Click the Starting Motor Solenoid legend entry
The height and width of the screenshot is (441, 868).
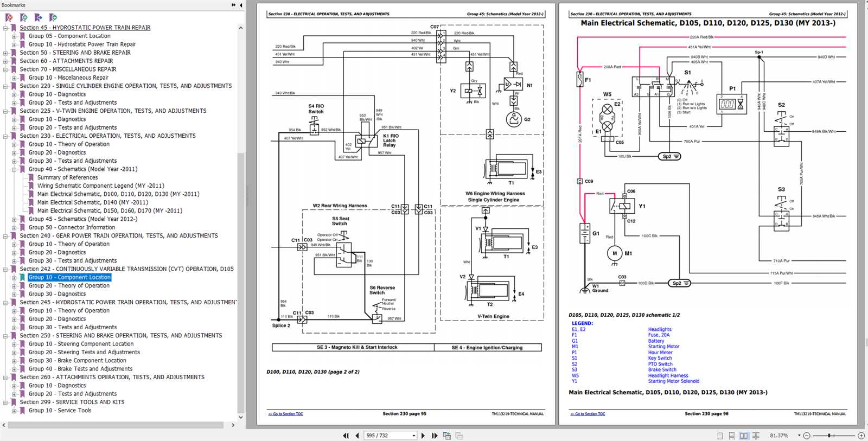(673, 381)
